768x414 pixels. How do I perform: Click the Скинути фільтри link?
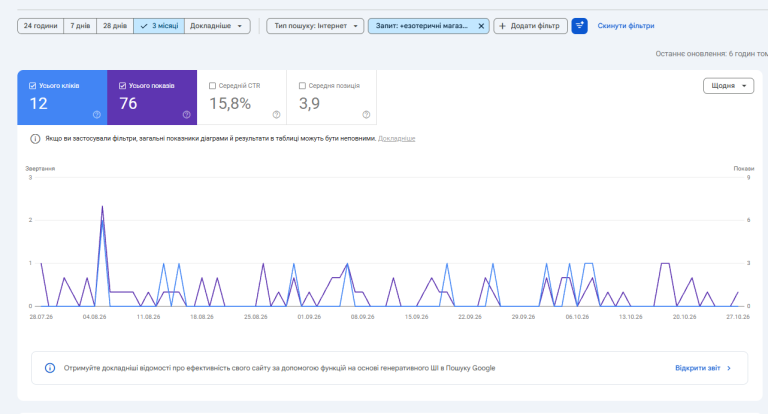tap(625, 26)
